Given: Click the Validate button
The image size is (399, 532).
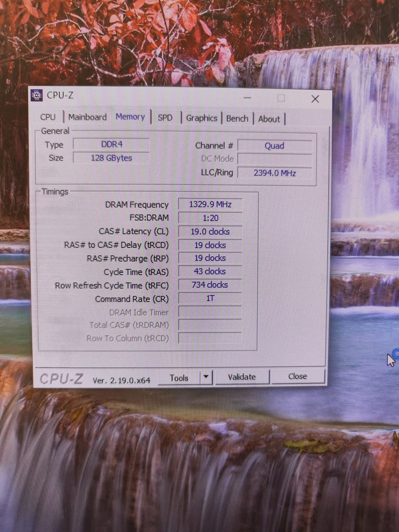Looking at the screenshot, I should (x=242, y=377).
